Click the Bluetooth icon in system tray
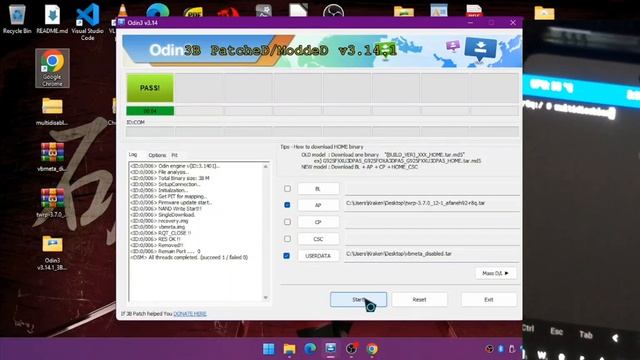This screenshot has height=360, width=640. tap(501, 349)
